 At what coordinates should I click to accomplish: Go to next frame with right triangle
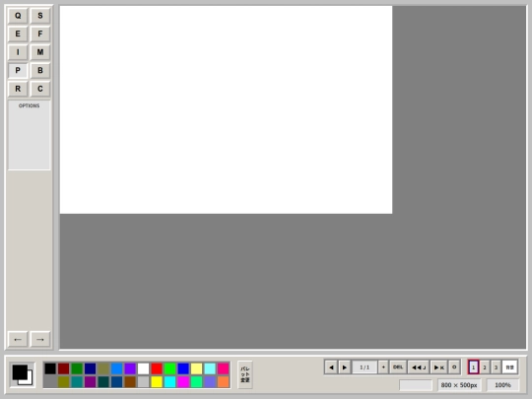point(345,367)
